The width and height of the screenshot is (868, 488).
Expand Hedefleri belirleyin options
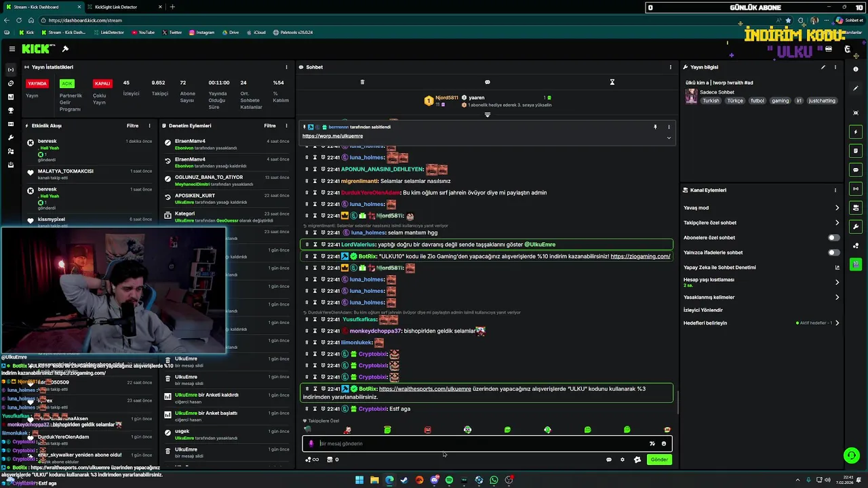(762, 323)
